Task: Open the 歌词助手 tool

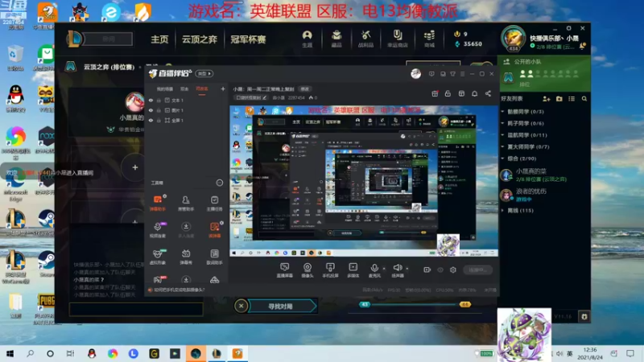Action: [214, 257]
